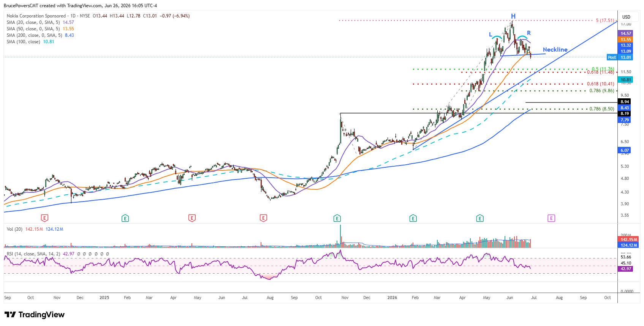Viewport: 644px width, 326px height.
Task: Open the green earnings marker near late April 2026
Action: [x=480, y=218]
